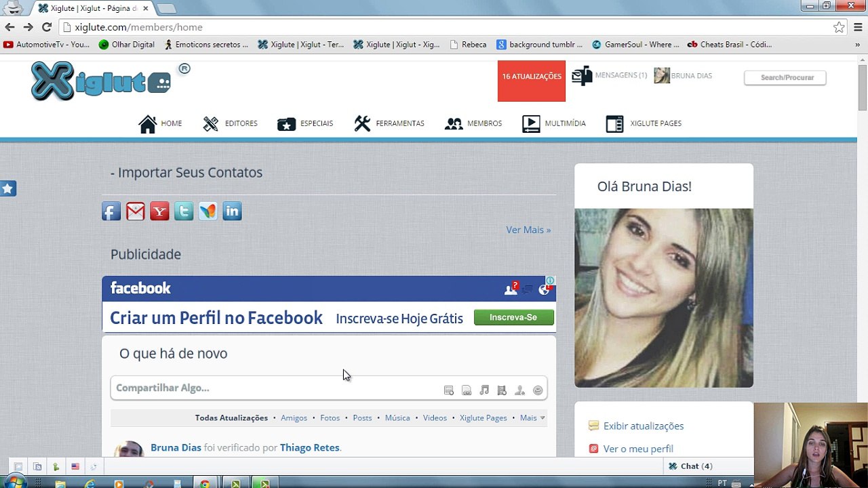
Task: Open the Chrome menu button
Action: pos(858,27)
